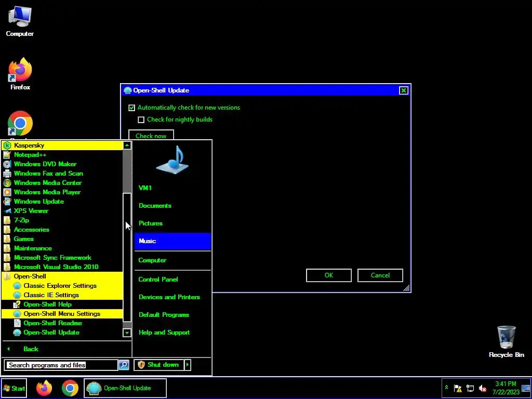The image size is (532, 399).
Task: Close the Open-Shell Update window
Action: coord(403,90)
